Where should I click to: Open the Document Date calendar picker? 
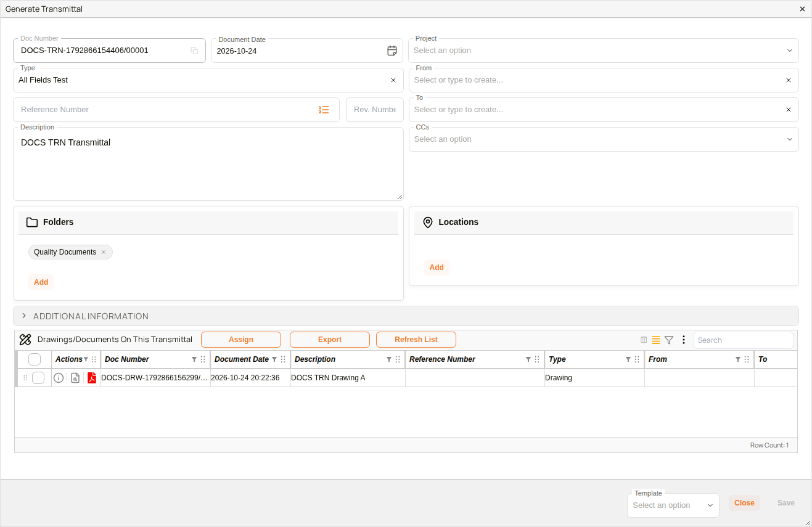[x=392, y=51]
